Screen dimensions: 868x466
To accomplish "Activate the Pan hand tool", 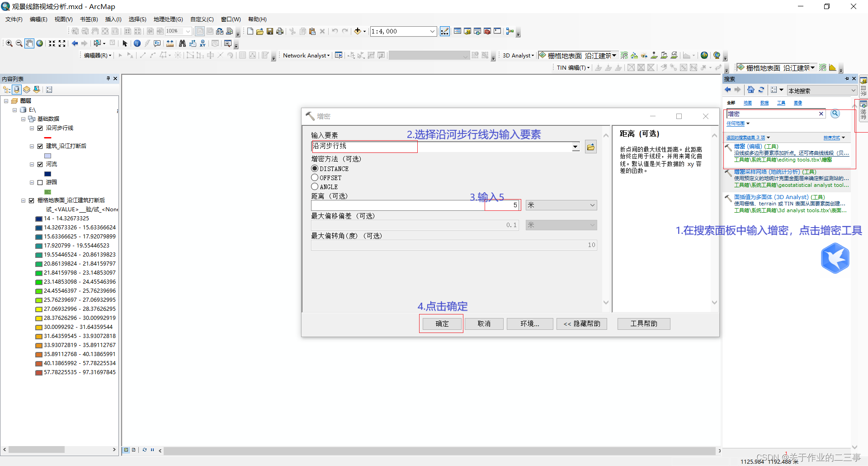I will click(x=29, y=43).
